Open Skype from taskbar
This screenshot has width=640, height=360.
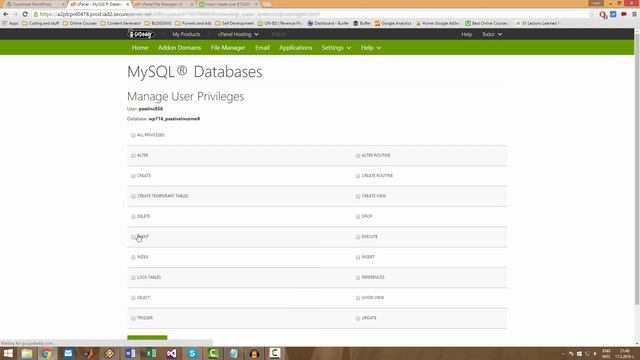[x=192, y=353]
